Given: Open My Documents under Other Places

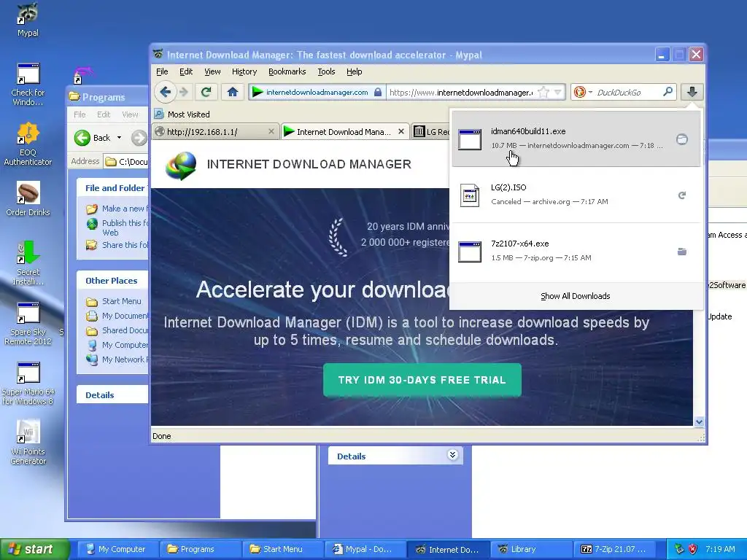Looking at the screenshot, I should tap(117, 316).
